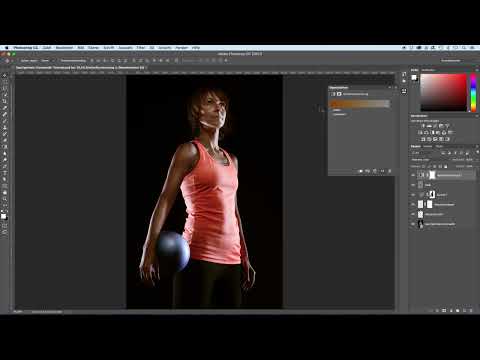
Task: Hide the top gradient map layer
Action: (413, 175)
